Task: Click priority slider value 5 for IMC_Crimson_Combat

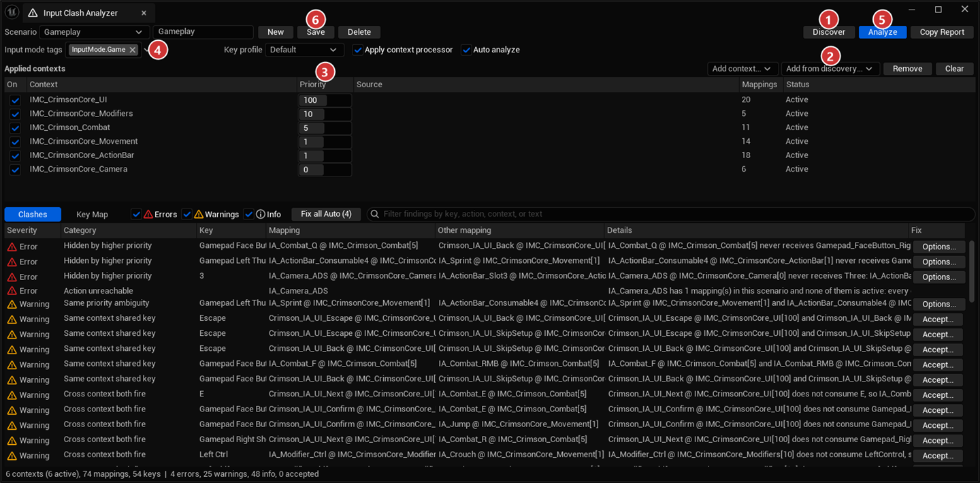Action: pos(325,128)
